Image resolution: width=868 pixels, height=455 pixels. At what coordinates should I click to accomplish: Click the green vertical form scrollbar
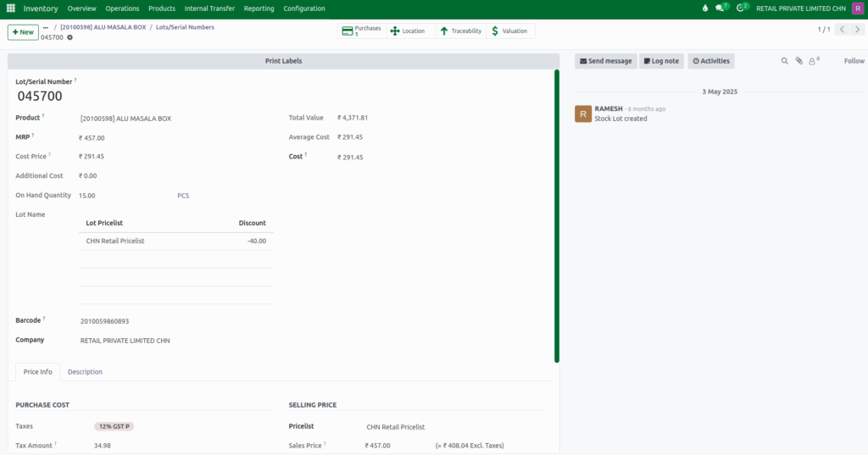[556, 216]
